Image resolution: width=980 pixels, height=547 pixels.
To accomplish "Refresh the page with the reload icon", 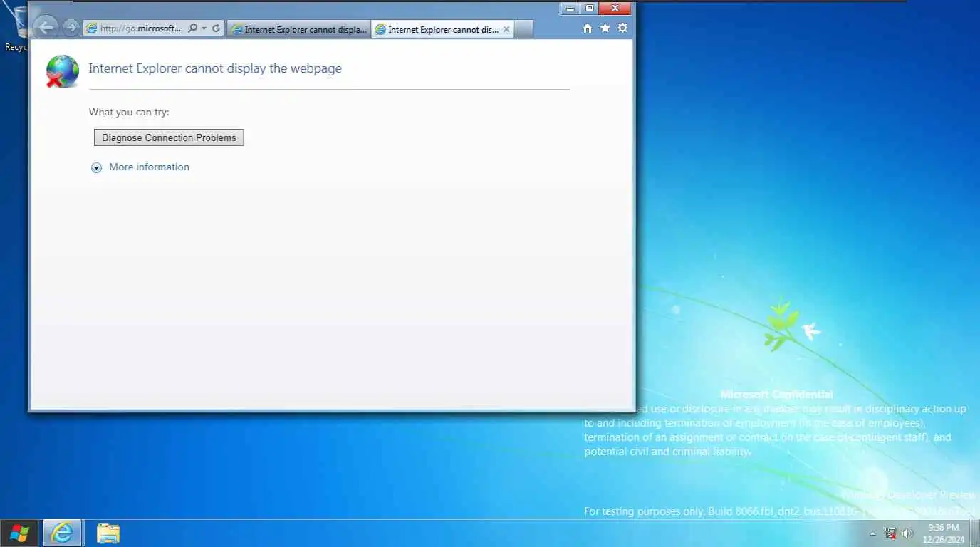I will click(x=216, y=28).
